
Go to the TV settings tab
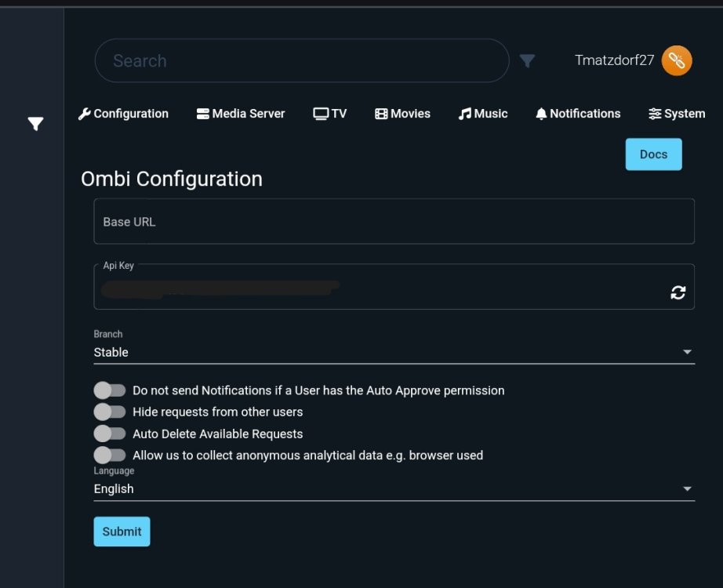pyautogui.click(x=330, y=114)
